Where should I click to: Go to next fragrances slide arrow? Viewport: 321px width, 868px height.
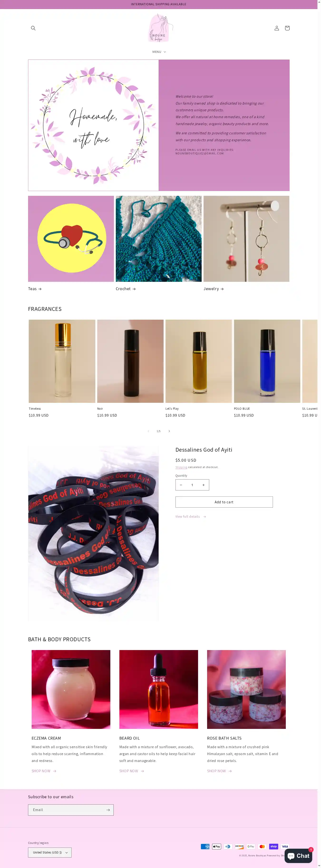click(x=169, y=431)
